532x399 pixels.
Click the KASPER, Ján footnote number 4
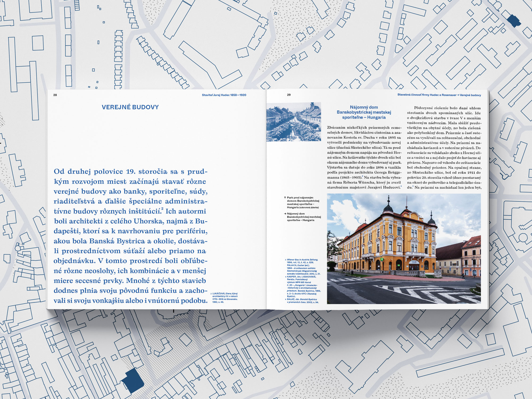point(286,277)
